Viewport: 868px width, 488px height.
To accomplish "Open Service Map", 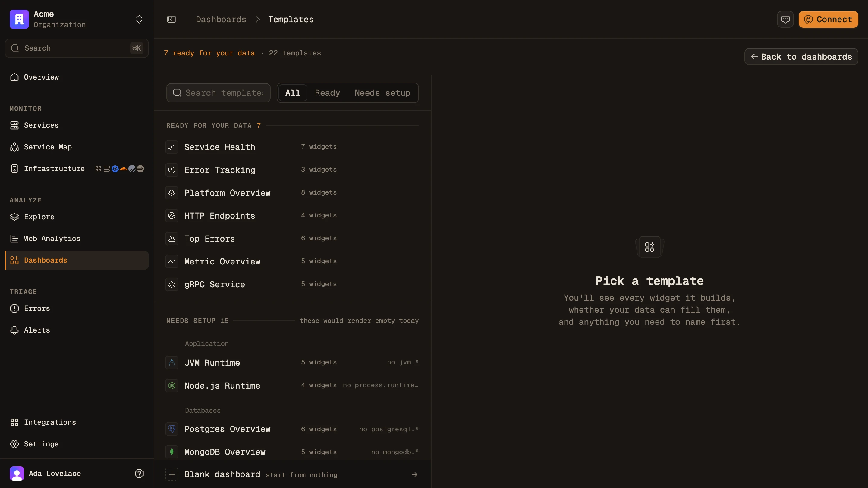I will [77, 147].
